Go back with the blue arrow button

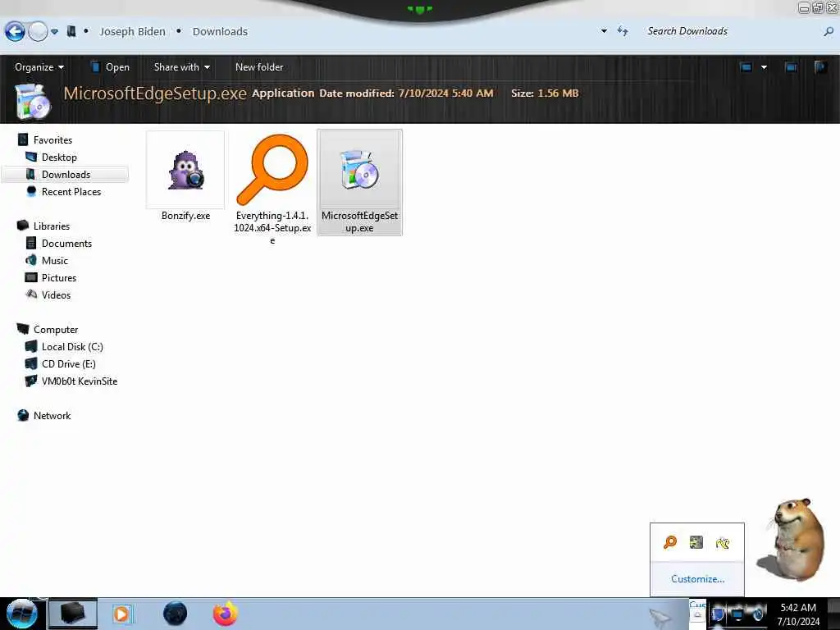(x=15, y=32)
